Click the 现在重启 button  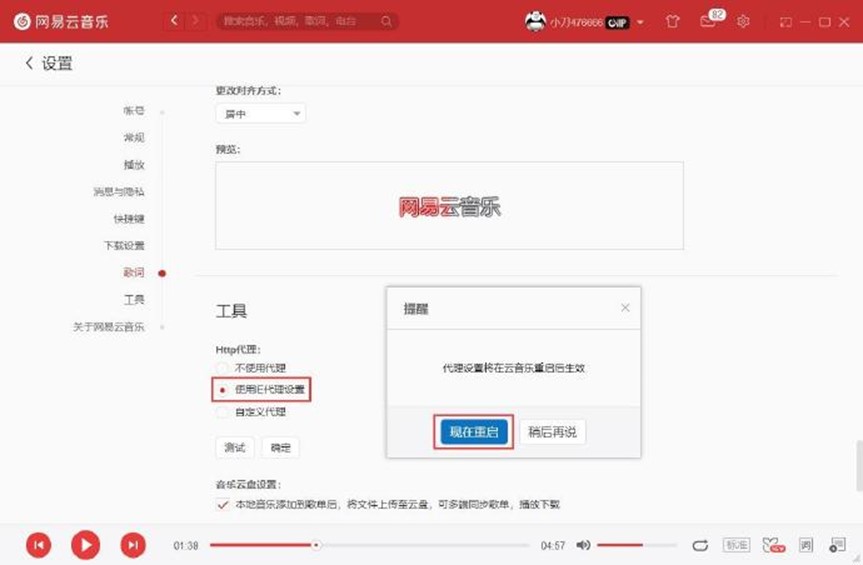(x=474, y=432)
